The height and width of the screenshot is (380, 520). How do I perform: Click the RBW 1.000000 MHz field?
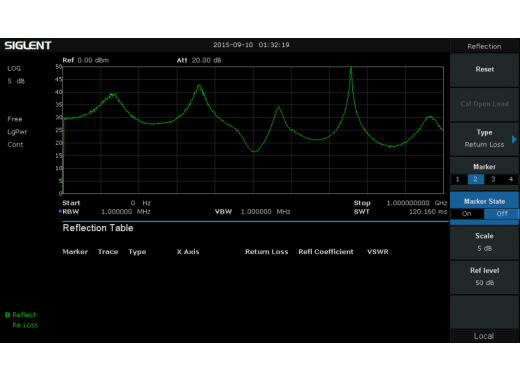(x=106, y=212)
